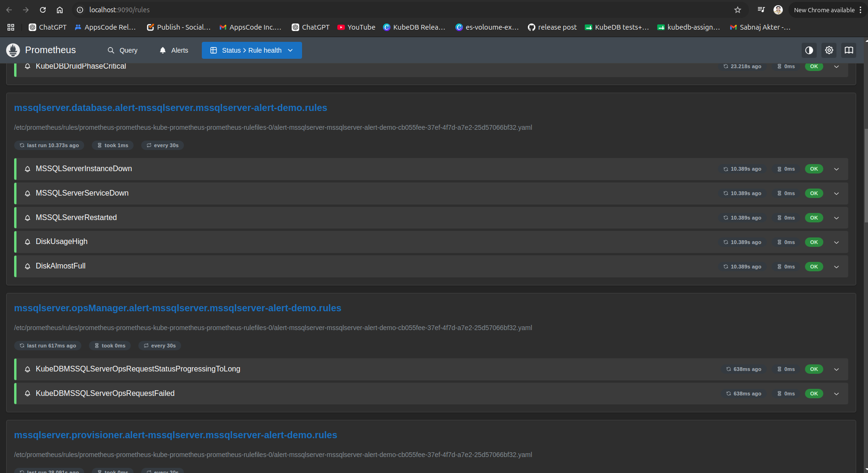Bookmark this page with the star icon
This screenshot has height=473, width=868.
coord(738,10)
